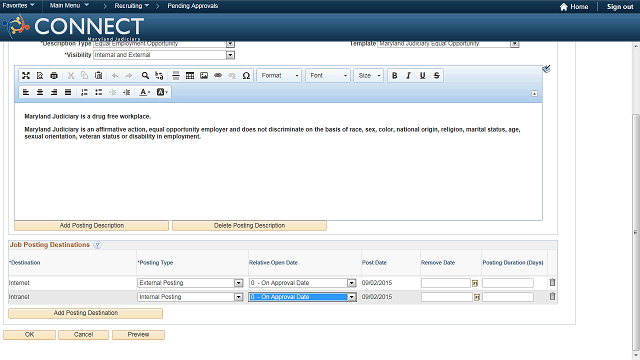Click Intranet row Posting Duration field

pyautogui.click(x=508, y=297)
